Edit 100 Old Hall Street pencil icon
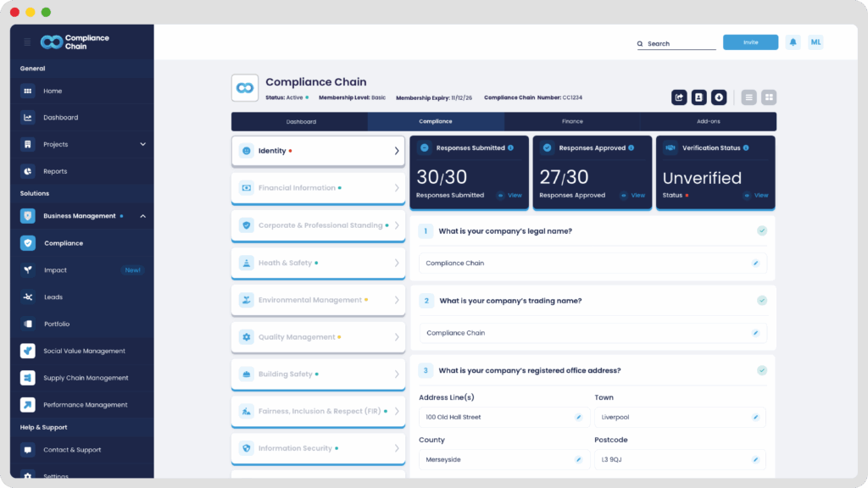 pos(578,417)
